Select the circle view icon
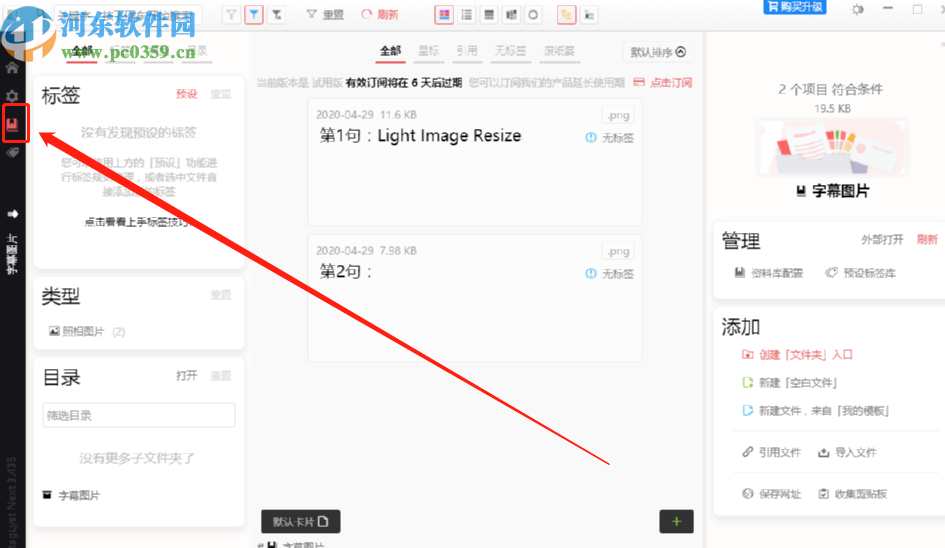The width and height of the screenshot is (945, 548). (533, 14)
